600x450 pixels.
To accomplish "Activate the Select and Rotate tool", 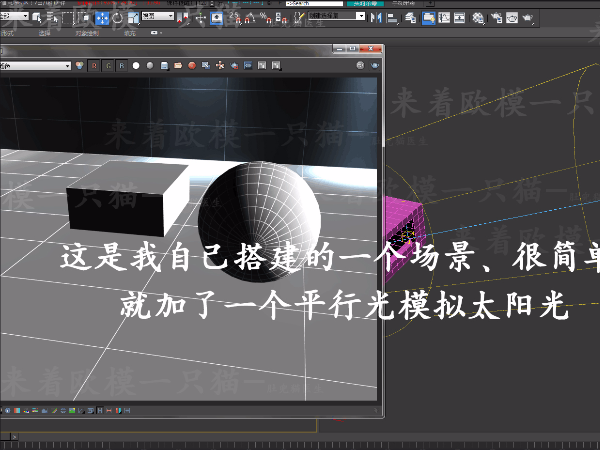I will [118, 18].
